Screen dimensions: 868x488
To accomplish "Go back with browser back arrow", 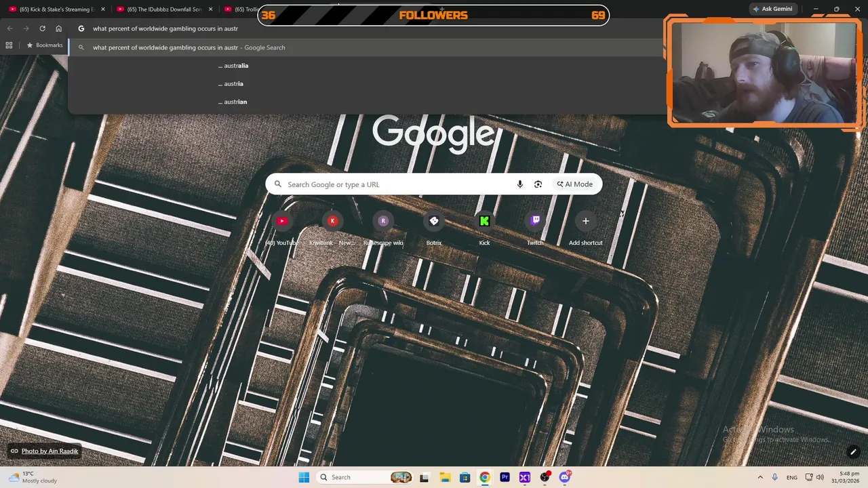I will [x=9, y=28].
